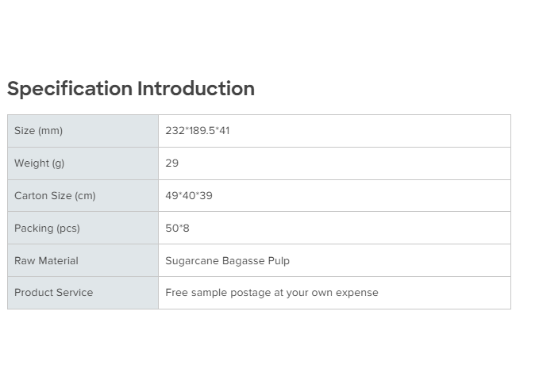Click the packing value 50*8

177,229
